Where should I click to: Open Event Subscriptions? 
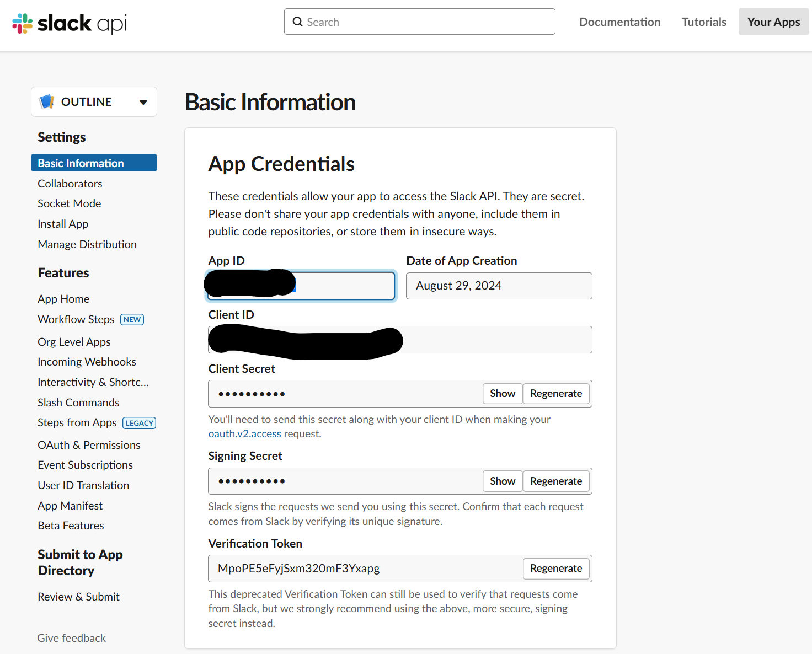[85, 465]
